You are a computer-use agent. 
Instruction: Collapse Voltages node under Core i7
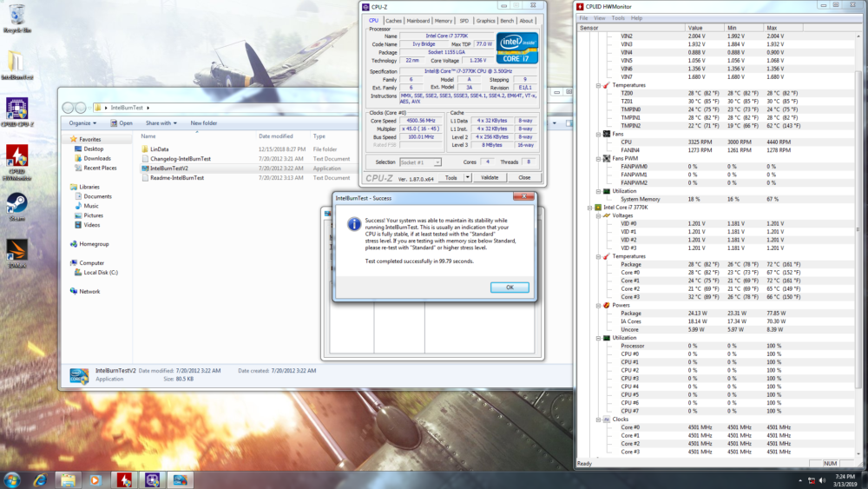point(598,215)
